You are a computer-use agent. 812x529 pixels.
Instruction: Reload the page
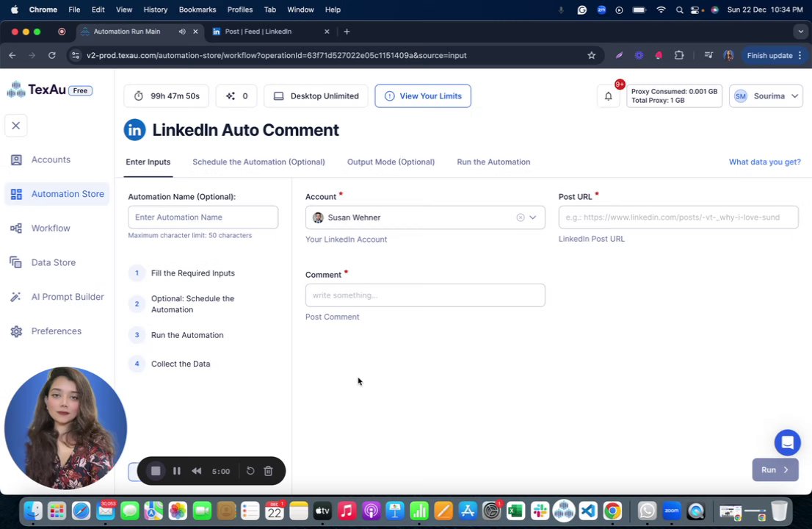[x=52, y=55]
